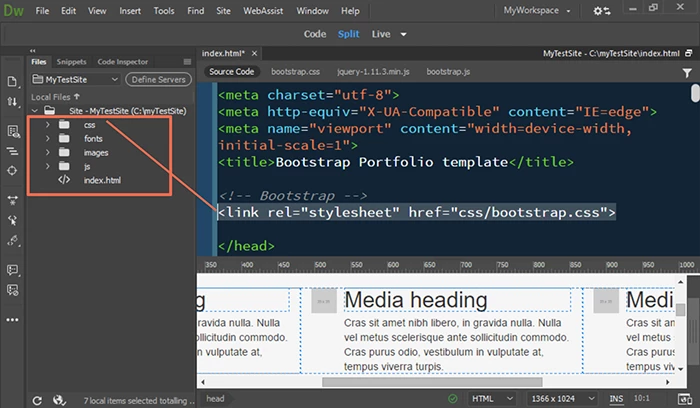Click the Expand All code icon
Screen dimensions: 700x408
(12, 200)
